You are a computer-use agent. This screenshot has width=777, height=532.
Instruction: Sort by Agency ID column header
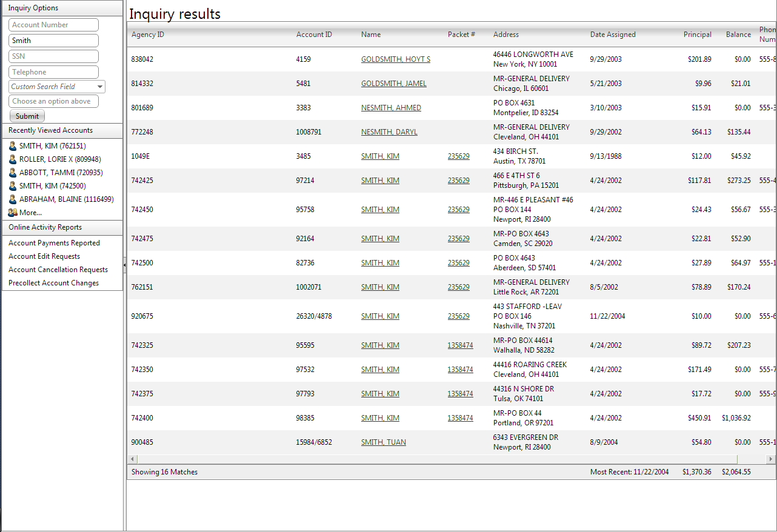[x=148, y=35]
